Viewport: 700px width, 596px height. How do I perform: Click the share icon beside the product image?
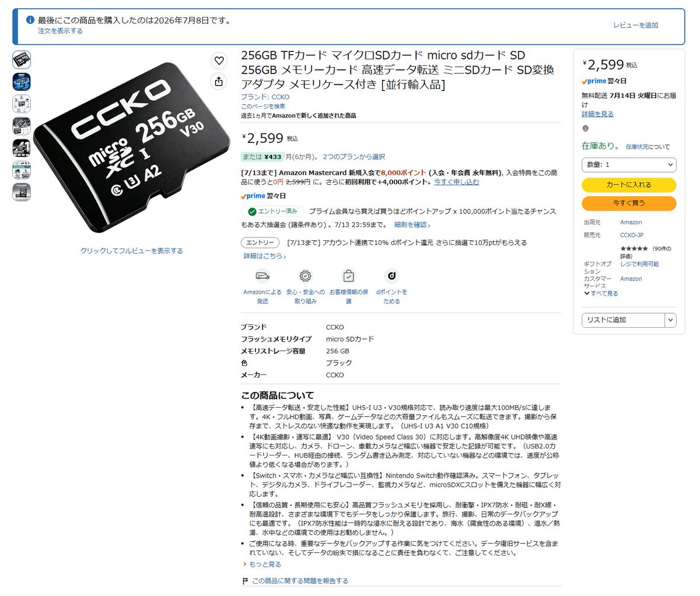(x=219, y=81)
